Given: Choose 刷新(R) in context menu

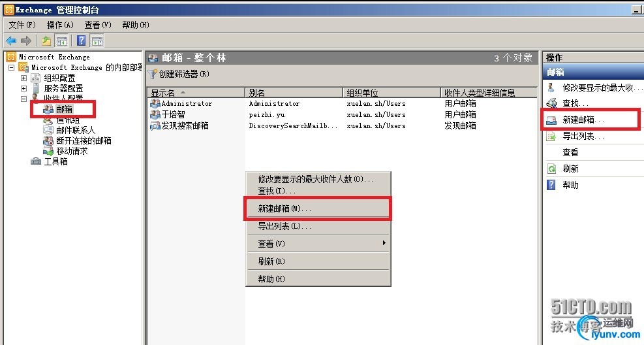Looking at the screenshot, I should 318,261.
